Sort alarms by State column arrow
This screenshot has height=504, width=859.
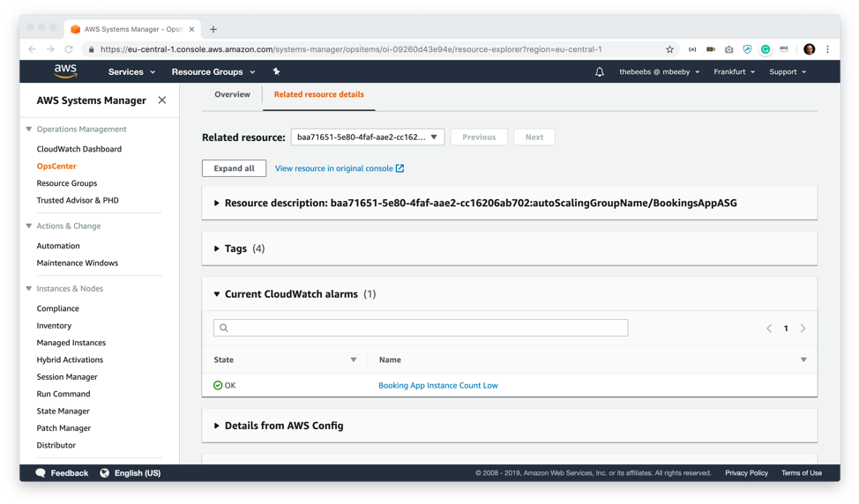click(x=354, y=359)
